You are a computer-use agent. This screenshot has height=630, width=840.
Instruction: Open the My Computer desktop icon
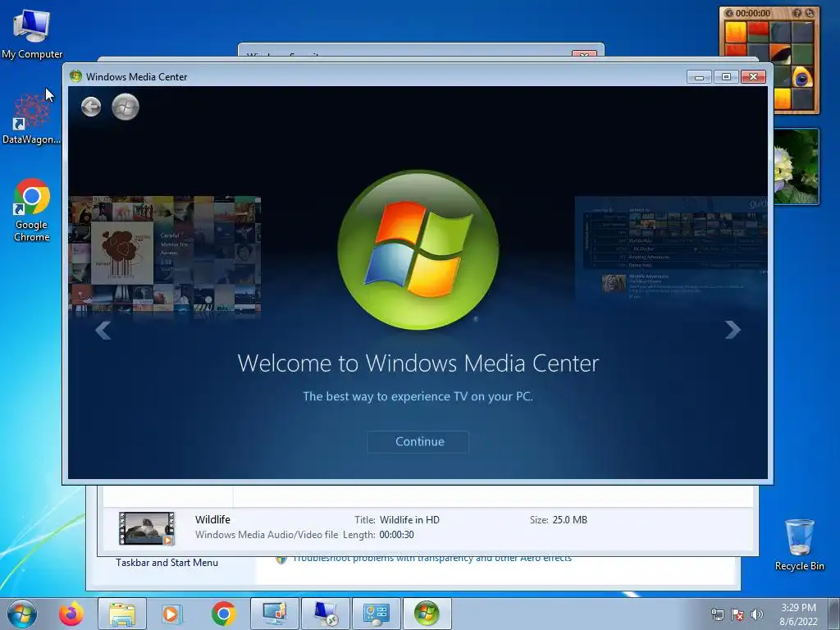click(x=32, y=34)
